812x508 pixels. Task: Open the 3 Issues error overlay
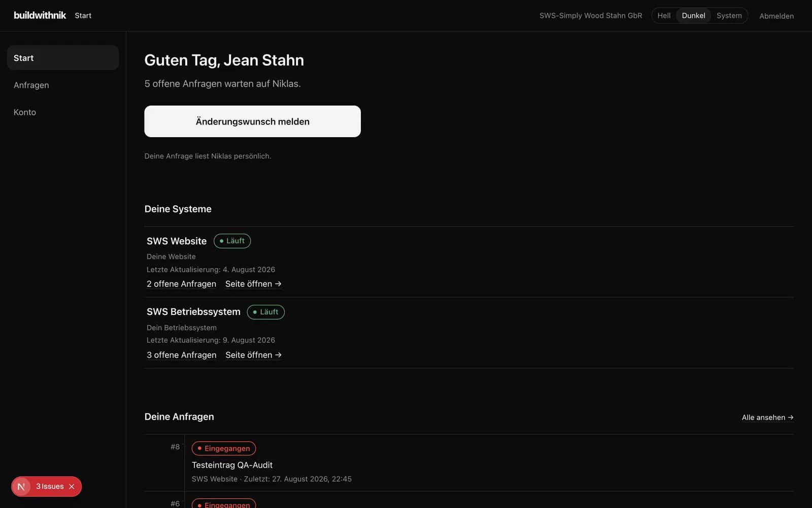point(50,487)
